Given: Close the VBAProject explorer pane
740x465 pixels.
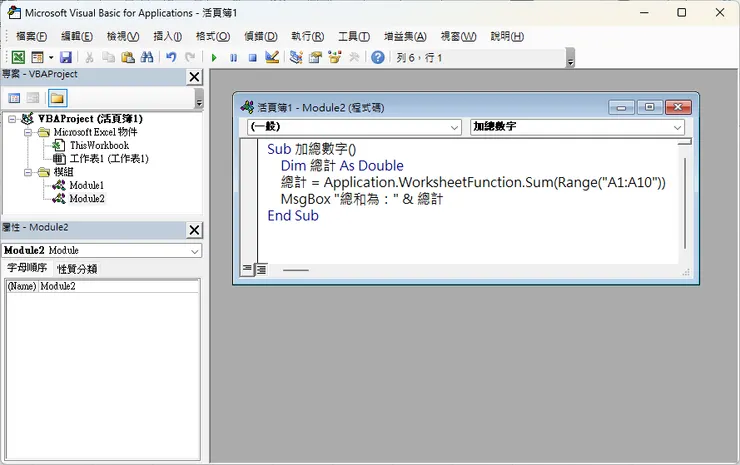Looking at the screenshot, I should pos(194,77).
